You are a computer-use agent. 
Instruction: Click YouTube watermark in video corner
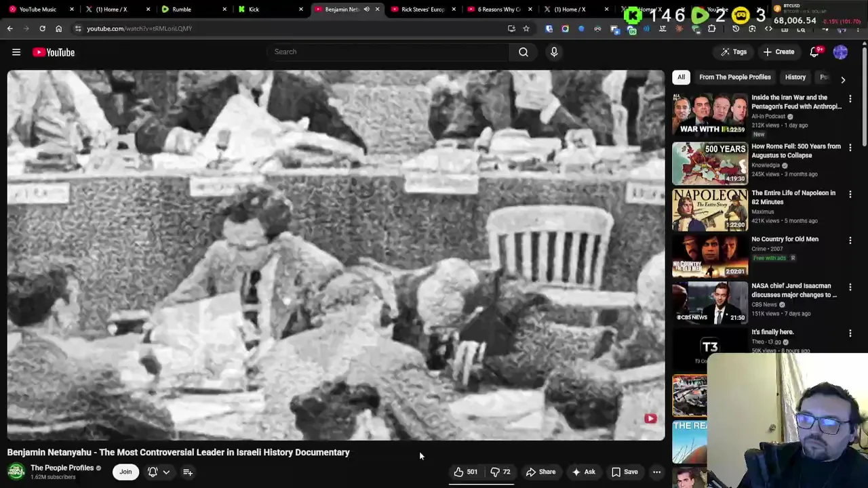(650, 419)
